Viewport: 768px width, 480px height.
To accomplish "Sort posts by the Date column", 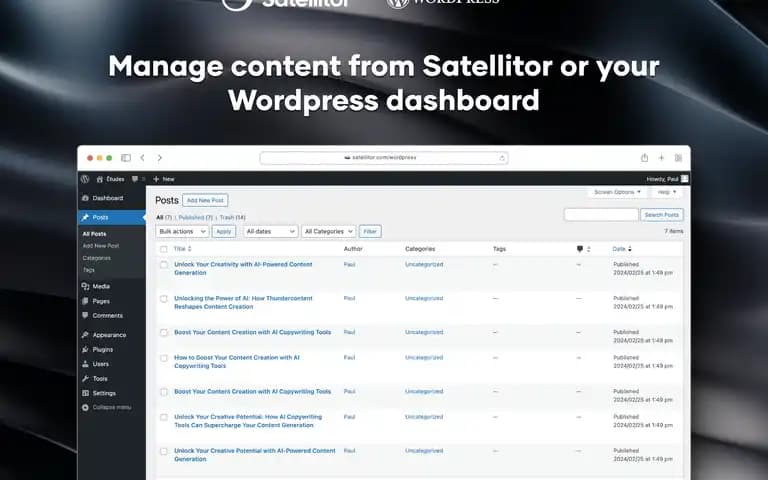I will coord(622,249).
